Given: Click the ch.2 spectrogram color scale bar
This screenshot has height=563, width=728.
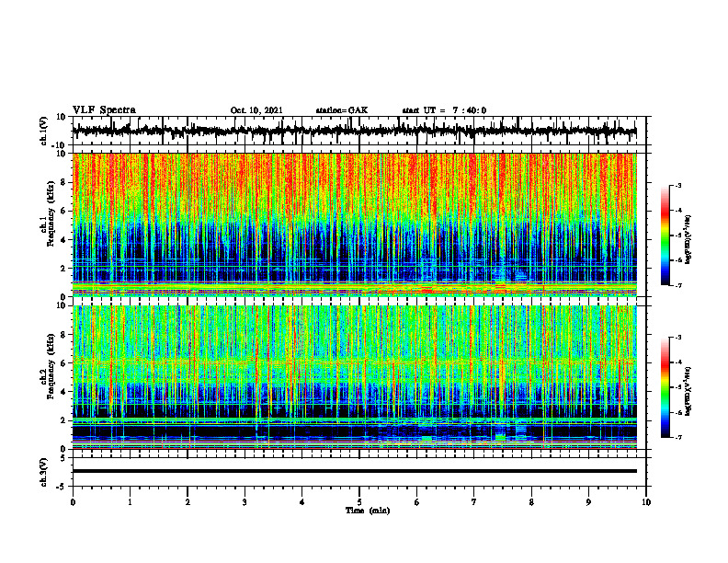Looking at the screenshot, I should pyautogui.click(x=665, y=387).
